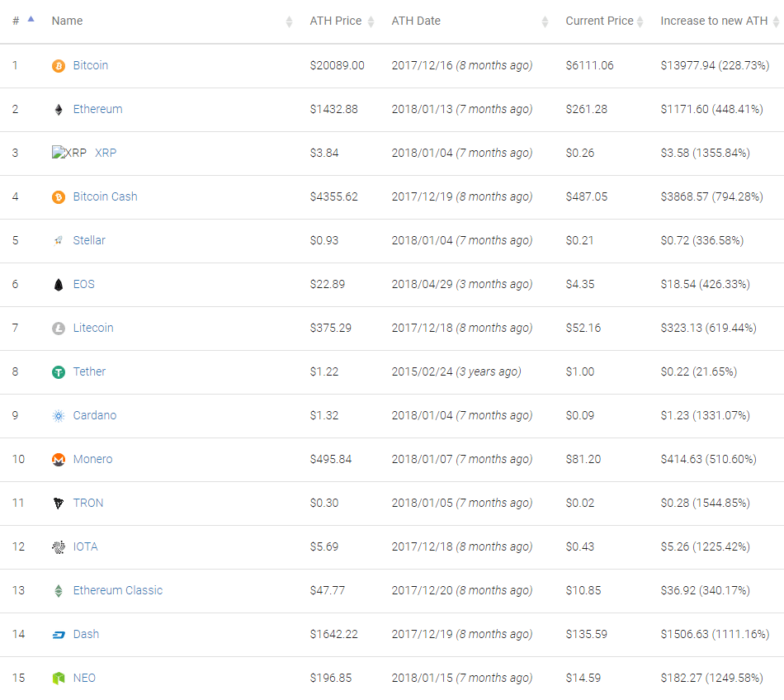Select Monero current price $81.20
Screen dimensions: 784x700
(x=583, y=459)
